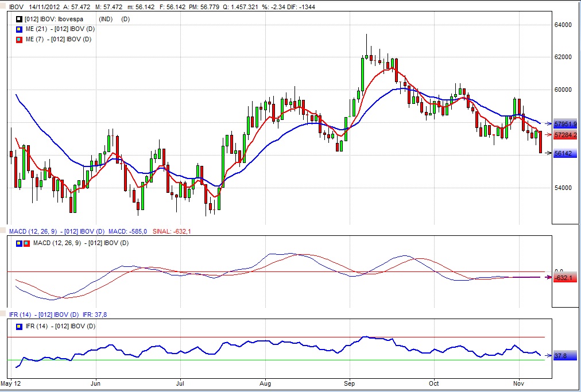The image size is (581, 392).
Task: Click the -632.1 MACD value label
Action: pos(565,278)
